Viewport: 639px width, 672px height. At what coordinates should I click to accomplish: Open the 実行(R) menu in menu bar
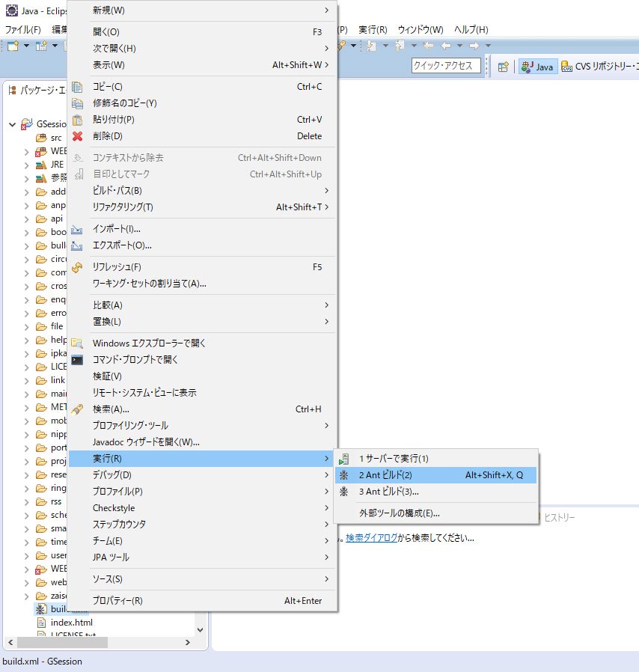tap(373, 30)
